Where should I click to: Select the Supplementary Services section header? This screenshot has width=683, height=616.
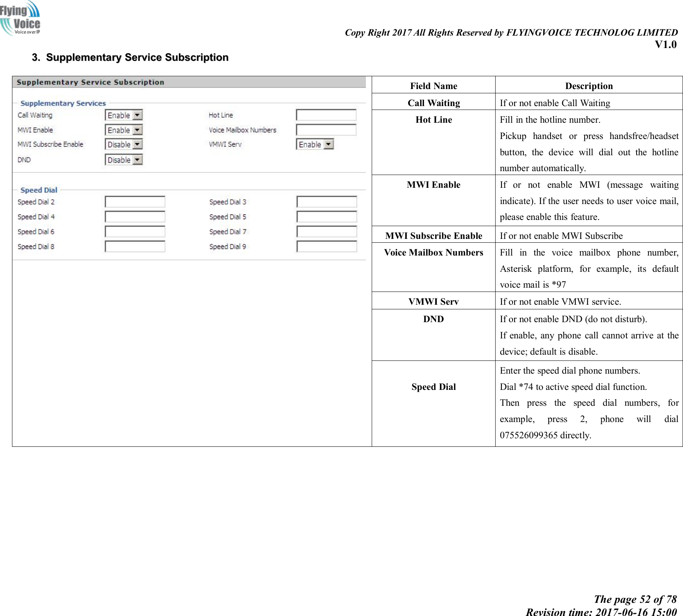pos(63,103)
